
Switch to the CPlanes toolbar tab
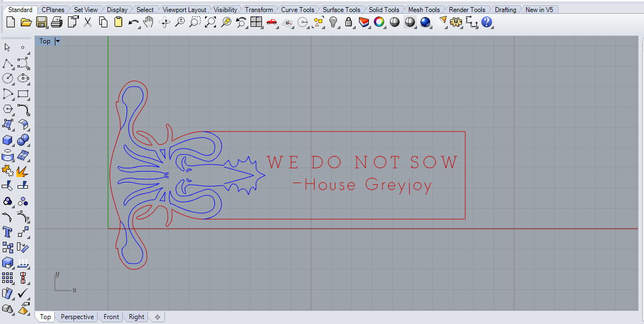pos(53,10)
